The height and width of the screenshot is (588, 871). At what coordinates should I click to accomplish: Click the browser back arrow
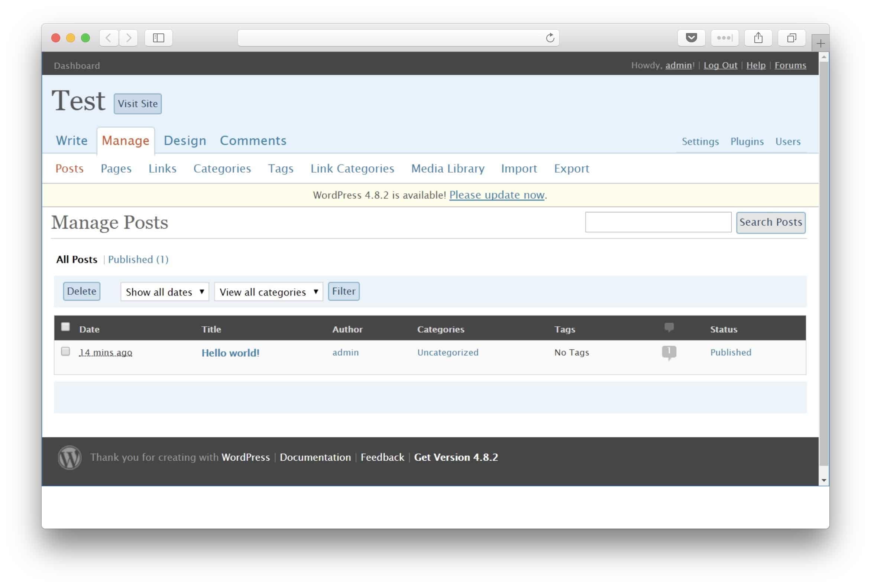109,38
